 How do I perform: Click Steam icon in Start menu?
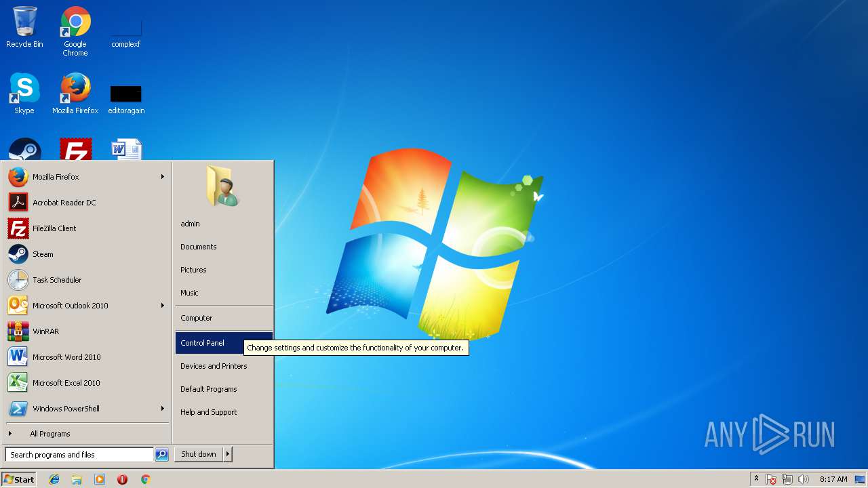pyautogui.click(x=18, y=254)
